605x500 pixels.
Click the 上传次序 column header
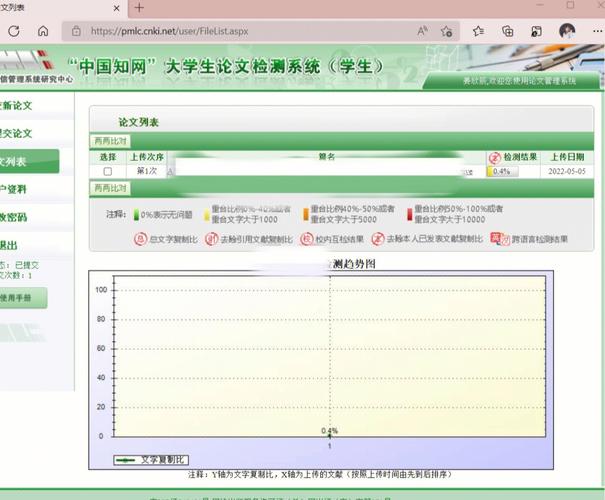[147, 157]
